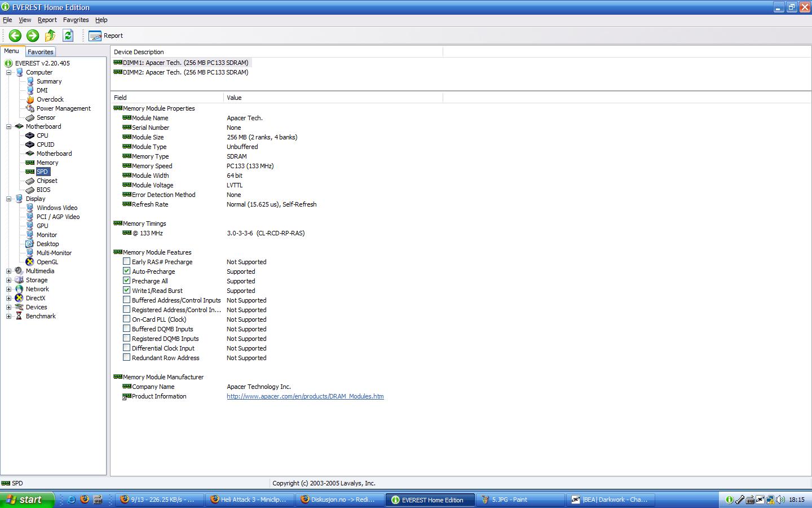Select the OpenGL icon

tap(30, 262)
